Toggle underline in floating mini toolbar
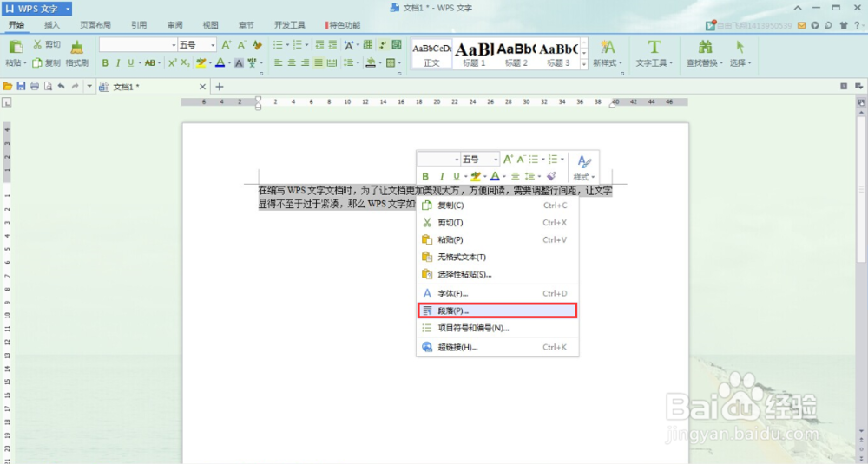This screenshot has width=868, height=464. pos(457,176)
